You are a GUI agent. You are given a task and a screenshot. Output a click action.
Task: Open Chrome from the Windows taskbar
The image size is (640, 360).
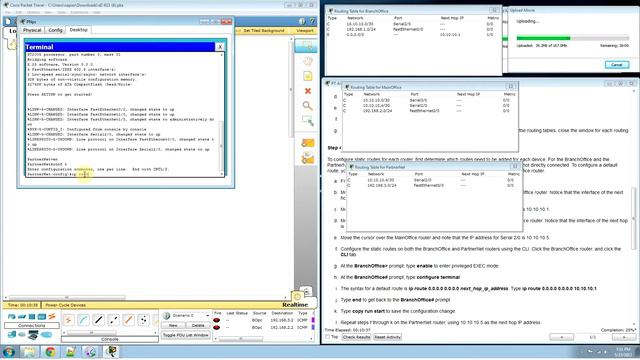tap(50, 352)
